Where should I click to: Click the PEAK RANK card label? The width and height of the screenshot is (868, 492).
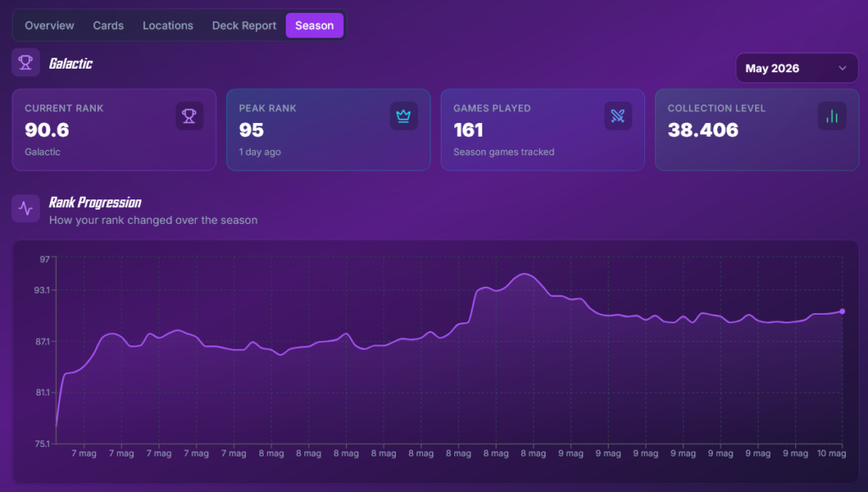(x=267, y=108)
